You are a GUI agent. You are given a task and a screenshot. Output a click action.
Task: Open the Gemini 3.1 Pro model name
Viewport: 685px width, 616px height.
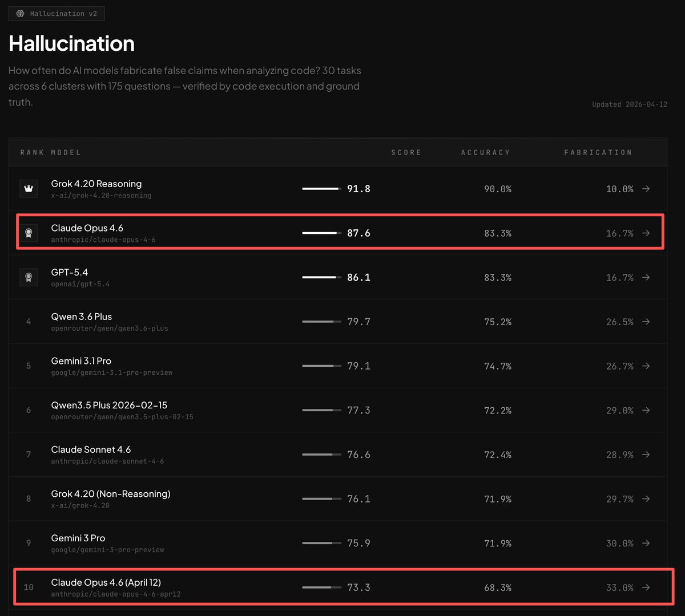tap(81, 361)
